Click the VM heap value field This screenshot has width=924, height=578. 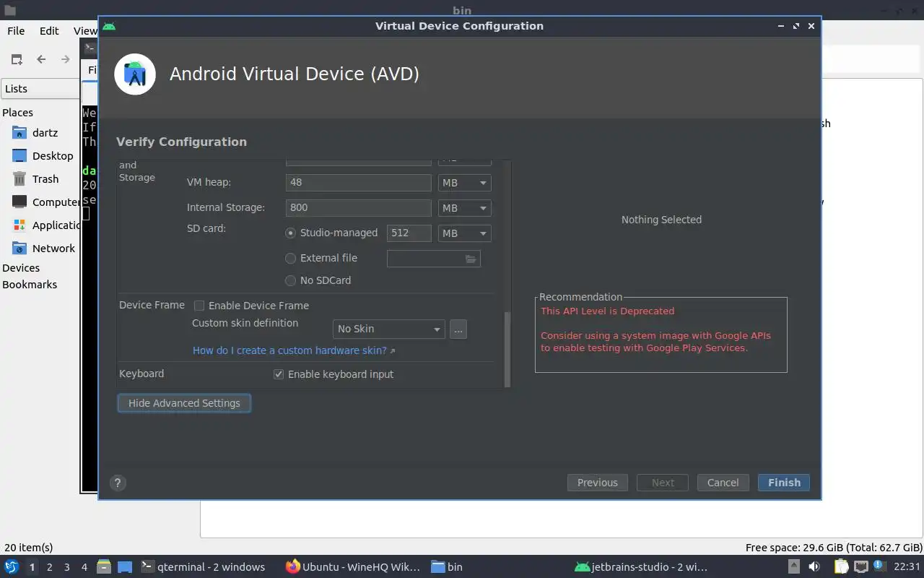click(359, 184)
